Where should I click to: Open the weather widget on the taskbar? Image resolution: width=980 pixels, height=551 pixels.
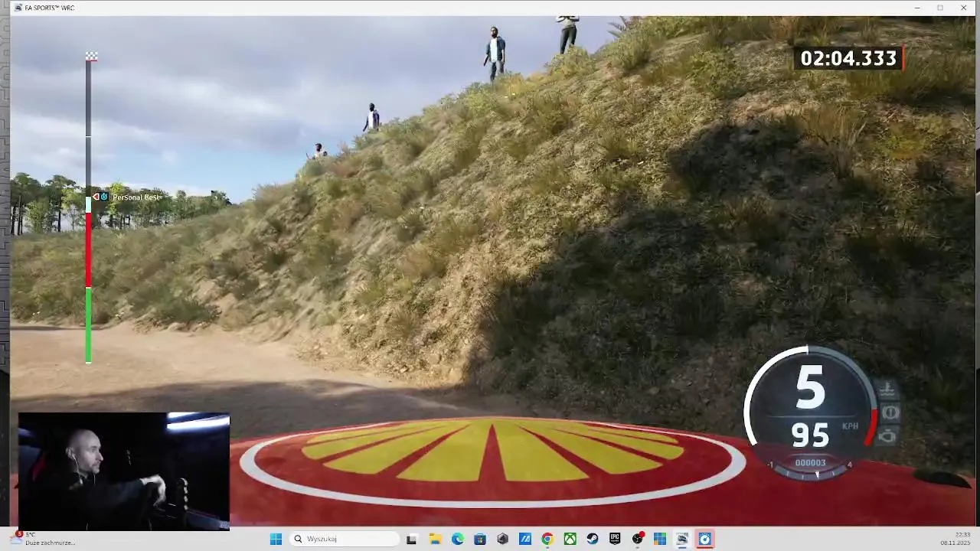(44, 539)
